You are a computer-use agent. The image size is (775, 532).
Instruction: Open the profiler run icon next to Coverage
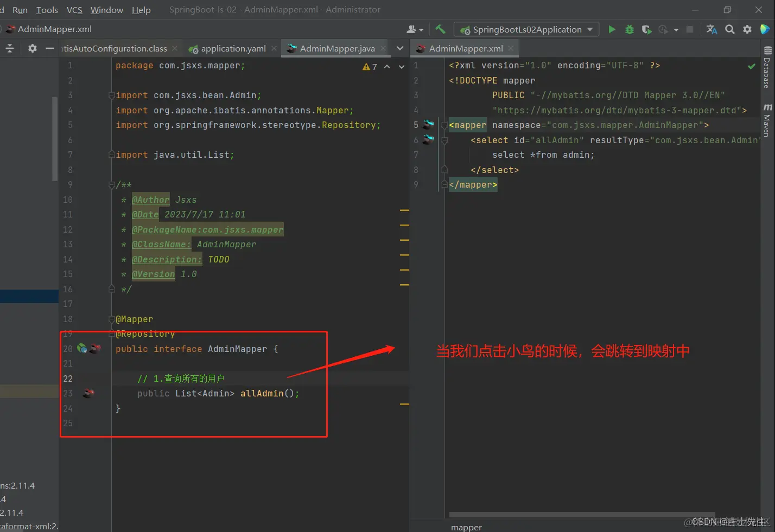tap(663, 29)
